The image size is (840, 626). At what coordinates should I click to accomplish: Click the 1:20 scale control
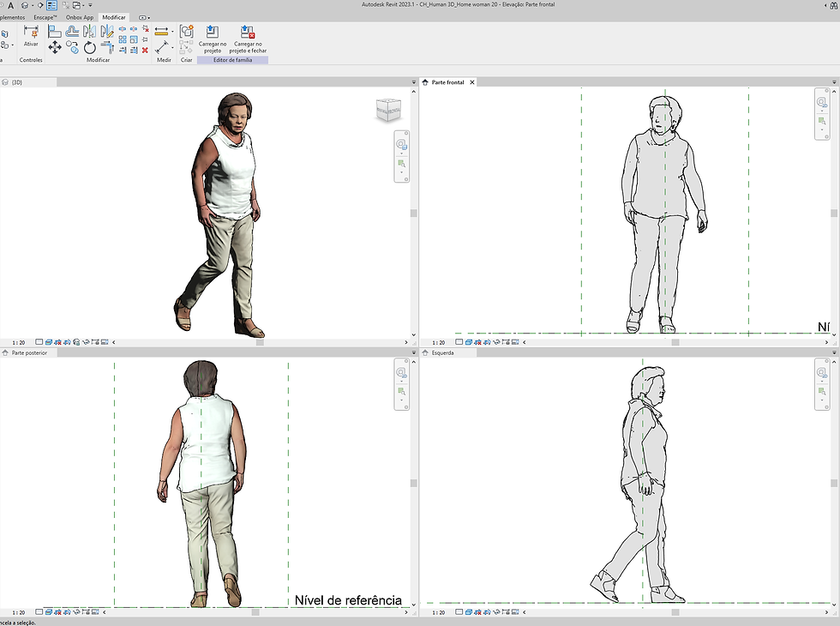(17, 342)
